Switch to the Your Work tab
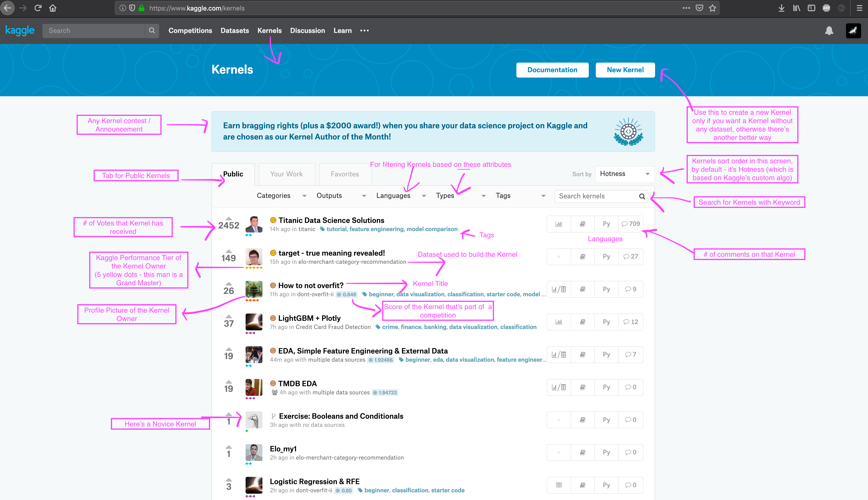Image resolution: width=868 pixels, height=500 pixels. coord(286,174)
